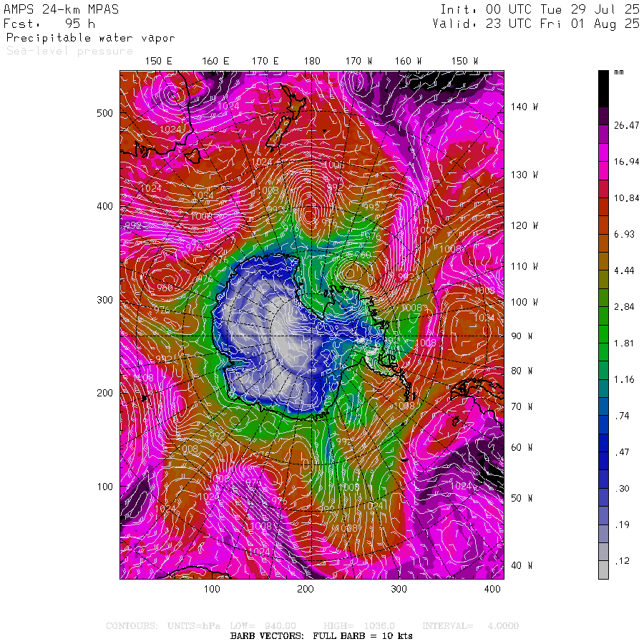The image size is (644, 644).
Task: Click the "80 W" longitude label
Action: 522,371
